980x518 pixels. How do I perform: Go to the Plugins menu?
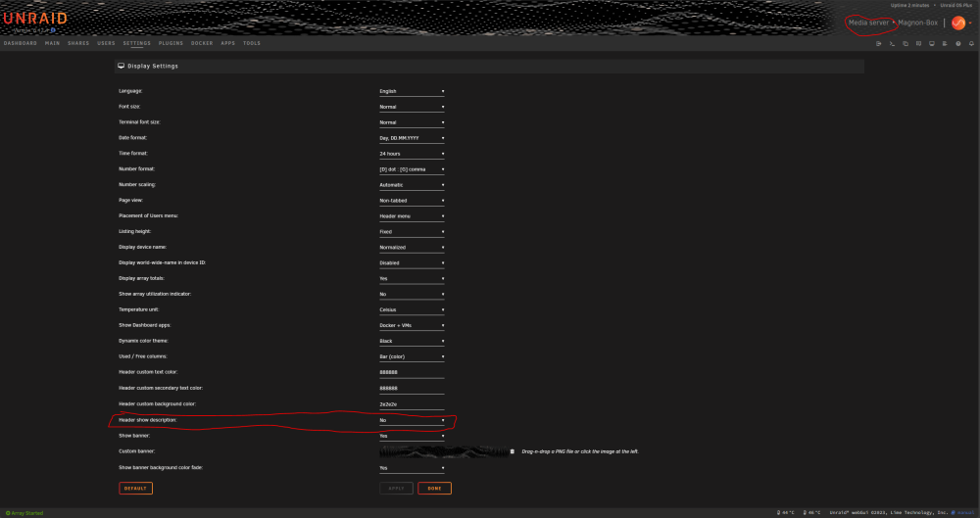pos(171,44)
